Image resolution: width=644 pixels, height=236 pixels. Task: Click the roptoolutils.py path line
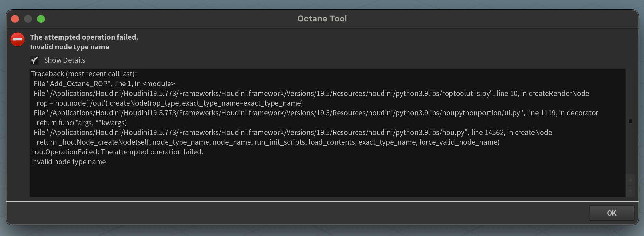click(311, 94)
